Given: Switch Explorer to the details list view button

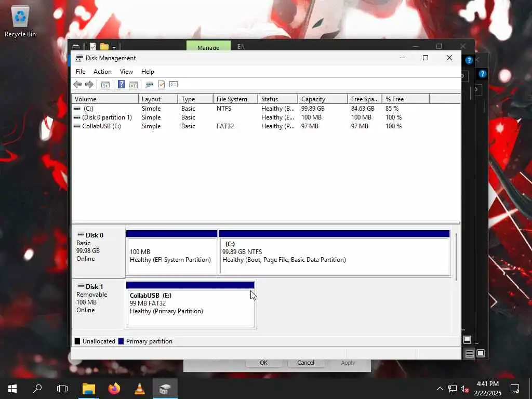Looking at the screenshot, I should 469,353.
